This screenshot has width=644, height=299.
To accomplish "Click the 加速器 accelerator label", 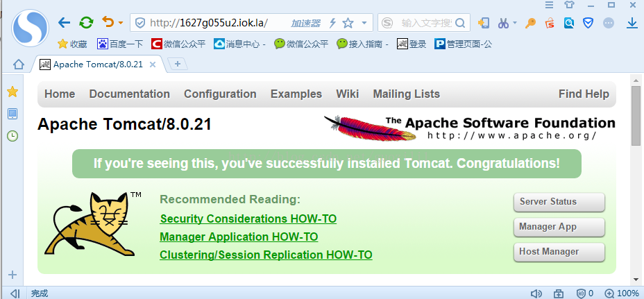I will tap(305, 24).
